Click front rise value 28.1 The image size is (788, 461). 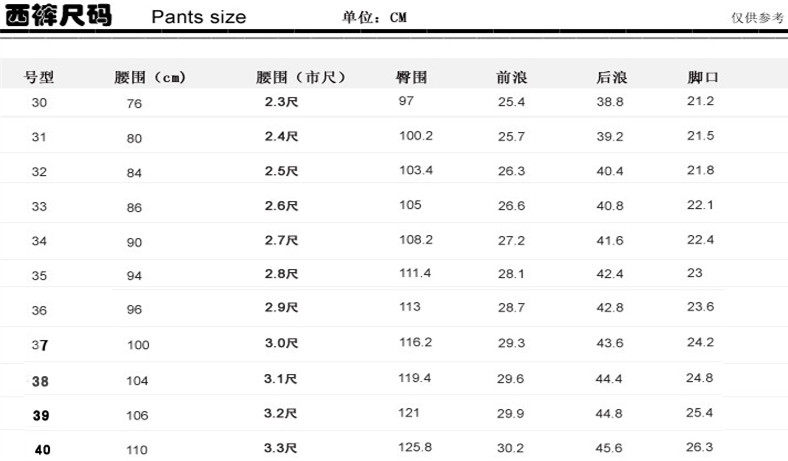coord(511,274)
